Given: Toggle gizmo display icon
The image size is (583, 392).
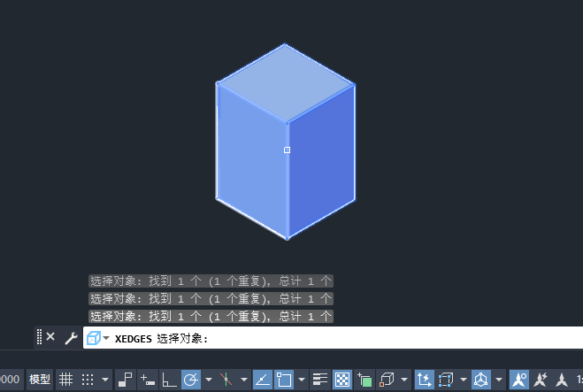Looking at the screenshot, I should (481, 380).
